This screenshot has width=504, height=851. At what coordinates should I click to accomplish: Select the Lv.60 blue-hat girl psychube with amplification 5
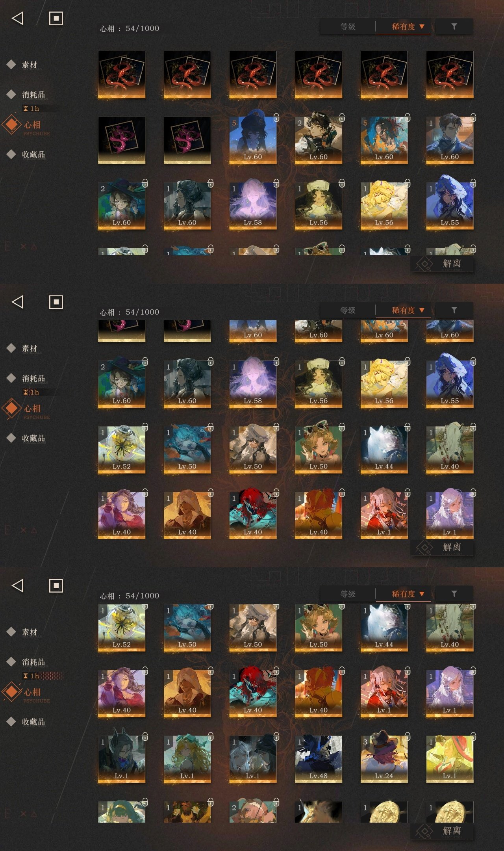coord(253,140)
